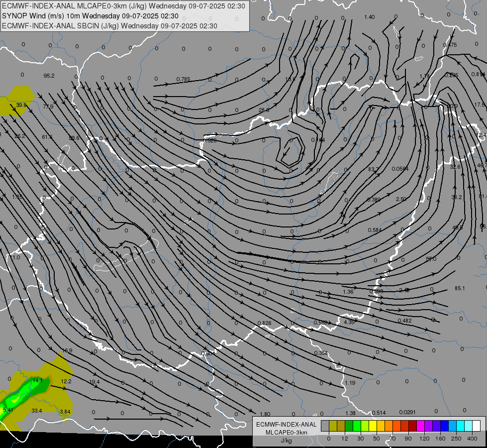Image resolution: width=487 pixels, height=448 pixels.
Task: Select the gray swatch in the MLCAPE legend
Action: click(x=325, y=426)
